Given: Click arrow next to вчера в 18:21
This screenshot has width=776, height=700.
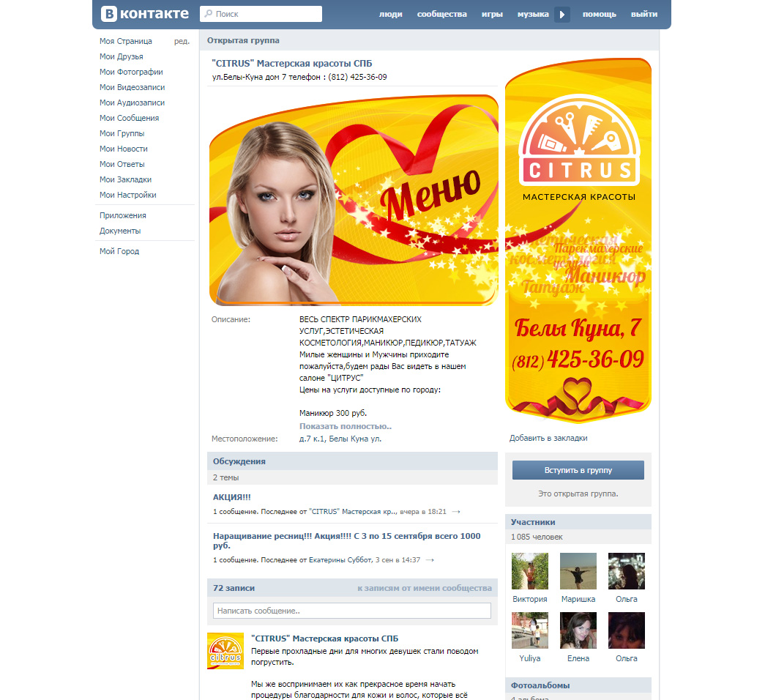Looking at the screenshot, I should pyautogui.click(x=456, y=511).
